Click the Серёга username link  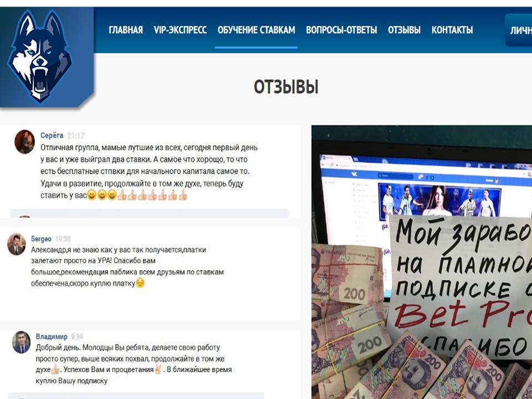pyautogui.click(x=52, y=136)
